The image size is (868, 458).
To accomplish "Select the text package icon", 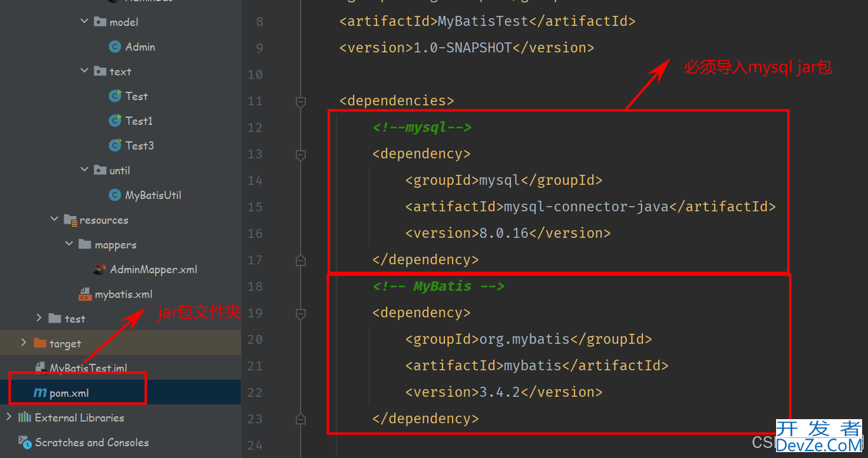I will [100, 71].
